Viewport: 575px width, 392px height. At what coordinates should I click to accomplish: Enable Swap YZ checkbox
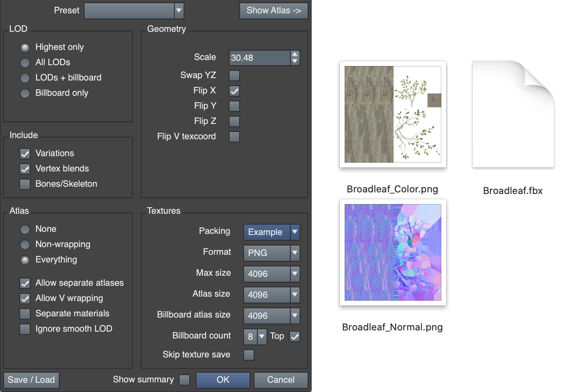tap(234, 76)
